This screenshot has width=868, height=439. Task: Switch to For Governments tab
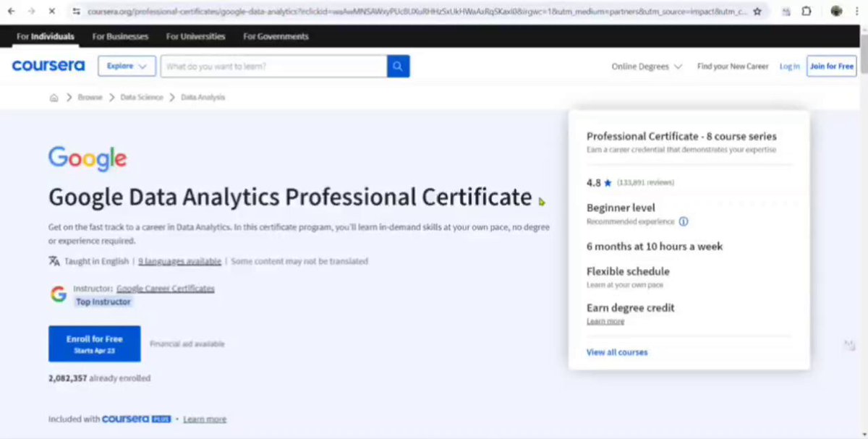276,36
